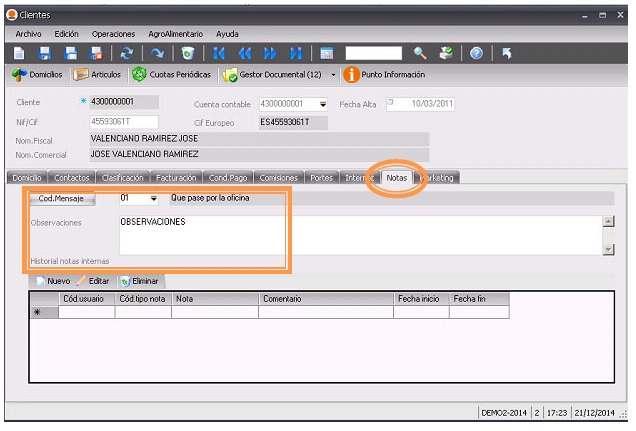Select the Contactos tab
636x431 pixels.
pos(71,178)
